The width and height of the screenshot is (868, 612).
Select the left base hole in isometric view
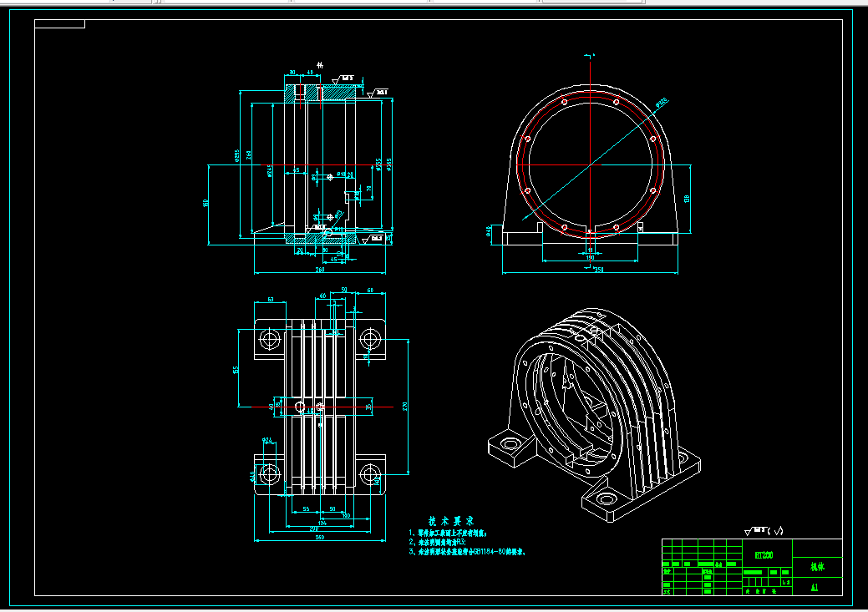pos(510,443)
